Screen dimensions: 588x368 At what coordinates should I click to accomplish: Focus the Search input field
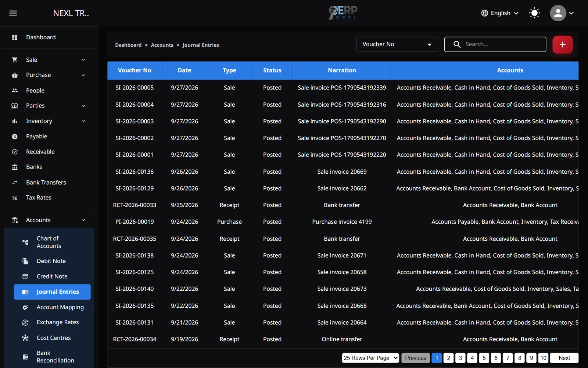click(495, 45)
